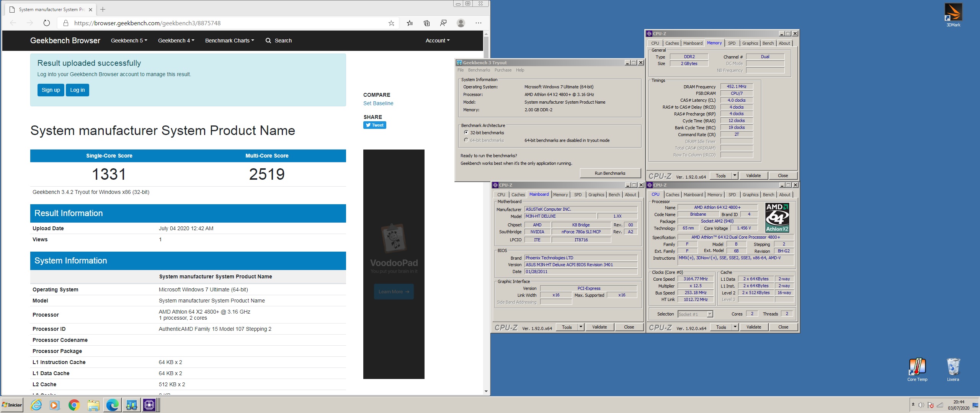
Task: Expand hidden tray icons arrow
Action: tap(913, 405)
